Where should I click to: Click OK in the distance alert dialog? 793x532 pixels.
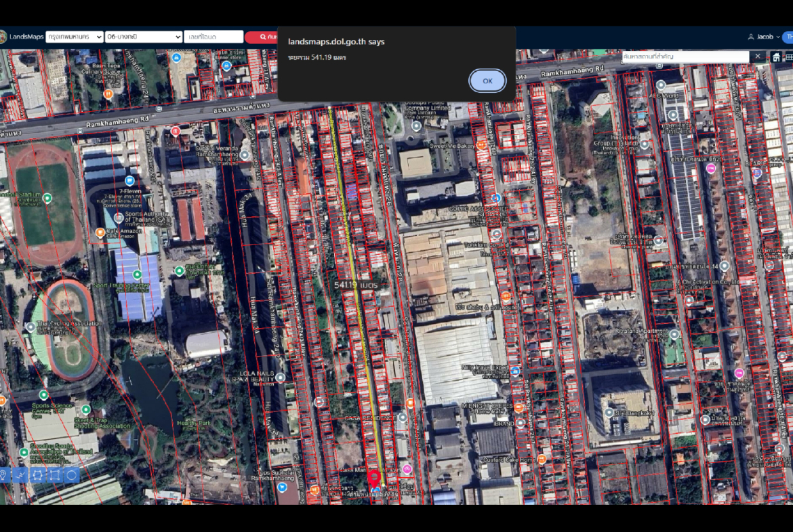point(487,81)
